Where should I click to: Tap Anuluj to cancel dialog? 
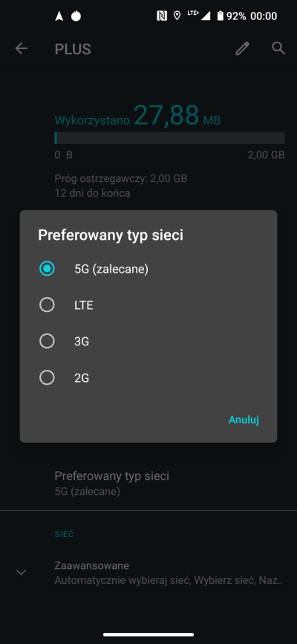point(244,420)
